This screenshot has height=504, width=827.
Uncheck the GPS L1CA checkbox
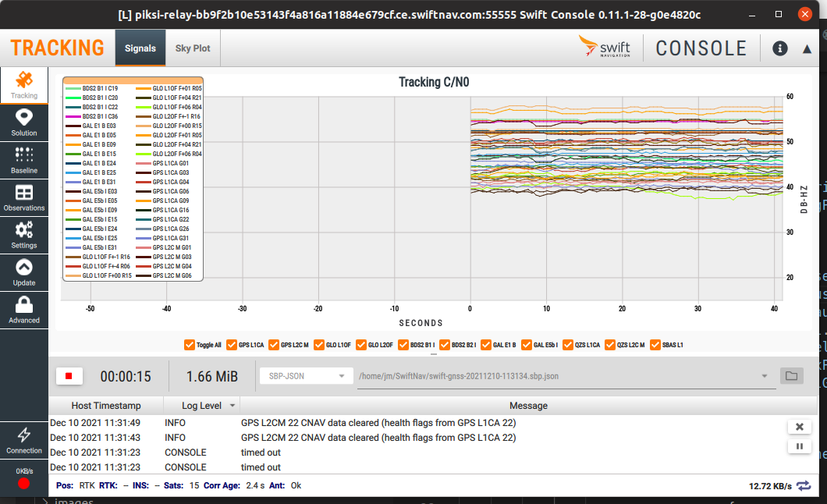pyautogui.click(x=232, y=345)
